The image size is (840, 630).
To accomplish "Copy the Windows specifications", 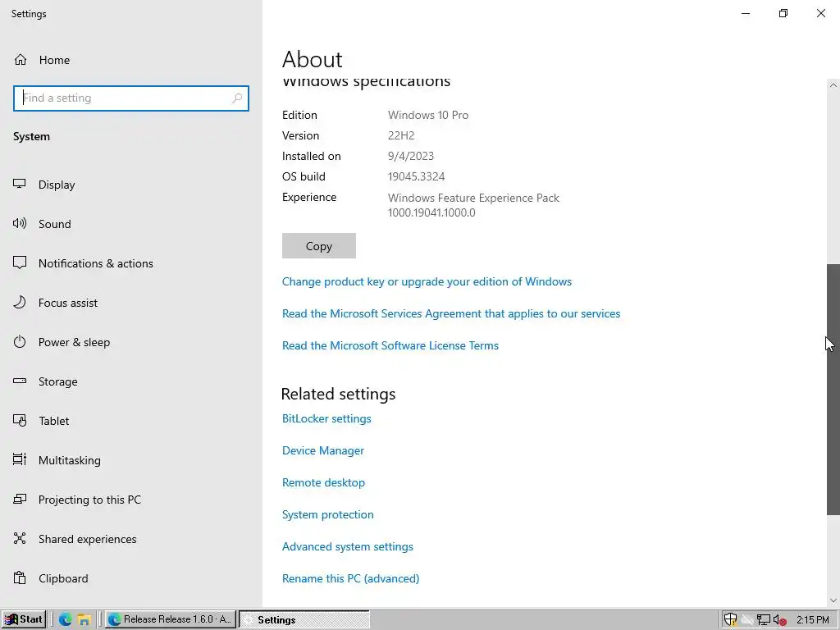I will coord(319,246).
